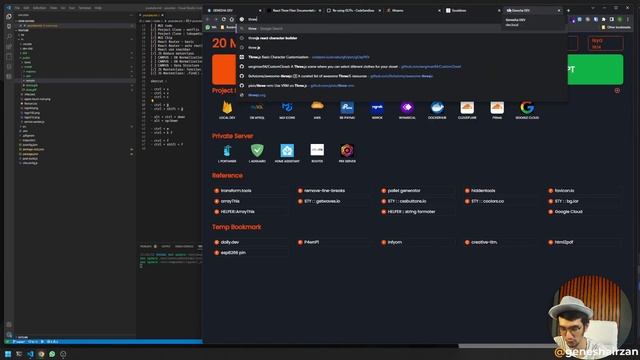
Task: Open the PAYPAL shortcut icon
Action: [x=347, y=107]
